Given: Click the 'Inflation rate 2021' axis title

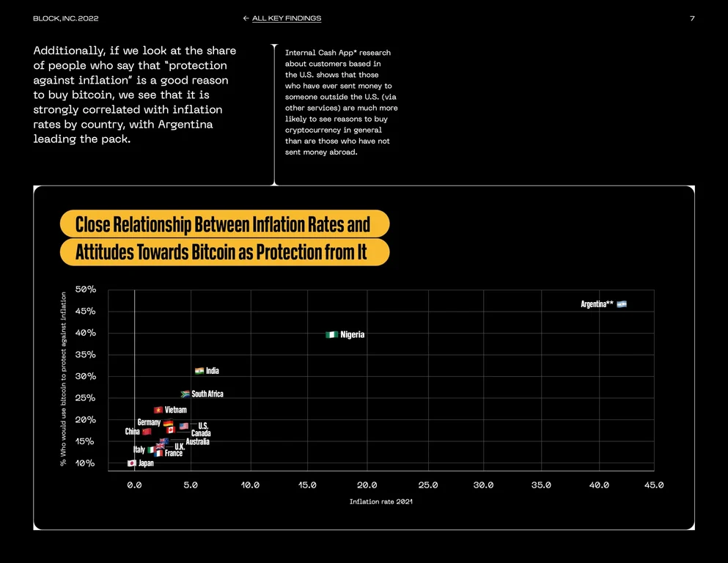Looking at the screenshot, I should click(380, 501).
